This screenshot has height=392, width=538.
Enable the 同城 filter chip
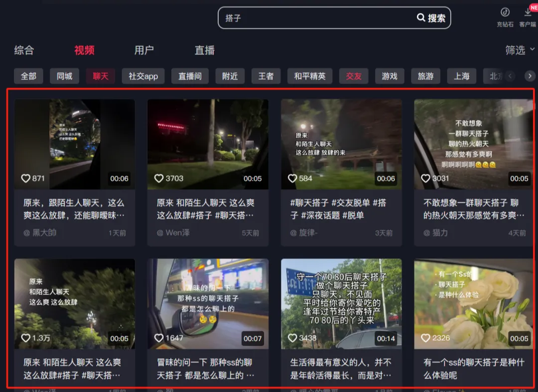64,76
